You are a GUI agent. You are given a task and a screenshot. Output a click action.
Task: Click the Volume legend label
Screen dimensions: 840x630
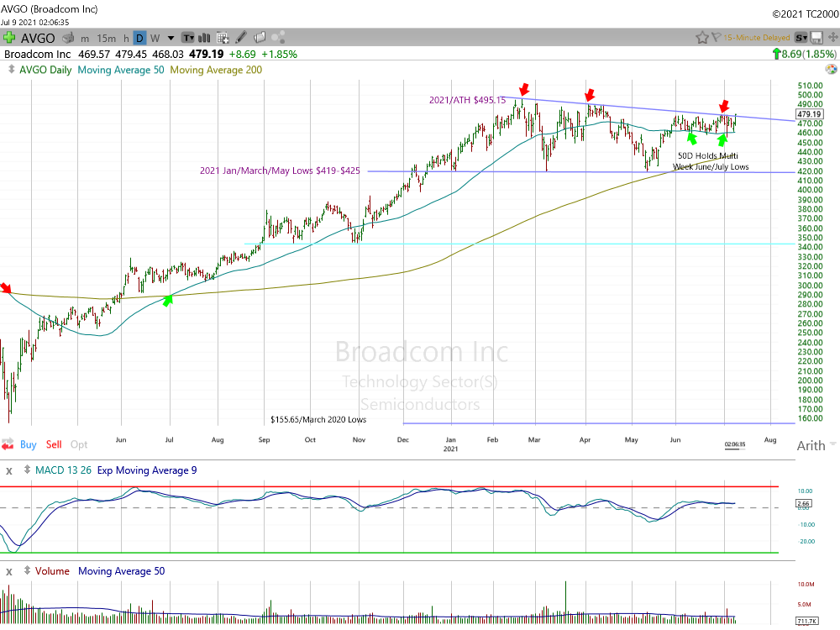(x=52, y=571)
